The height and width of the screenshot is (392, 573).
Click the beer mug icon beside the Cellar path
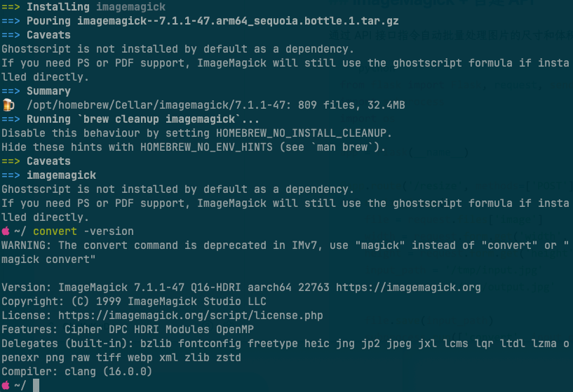(8, 105)
